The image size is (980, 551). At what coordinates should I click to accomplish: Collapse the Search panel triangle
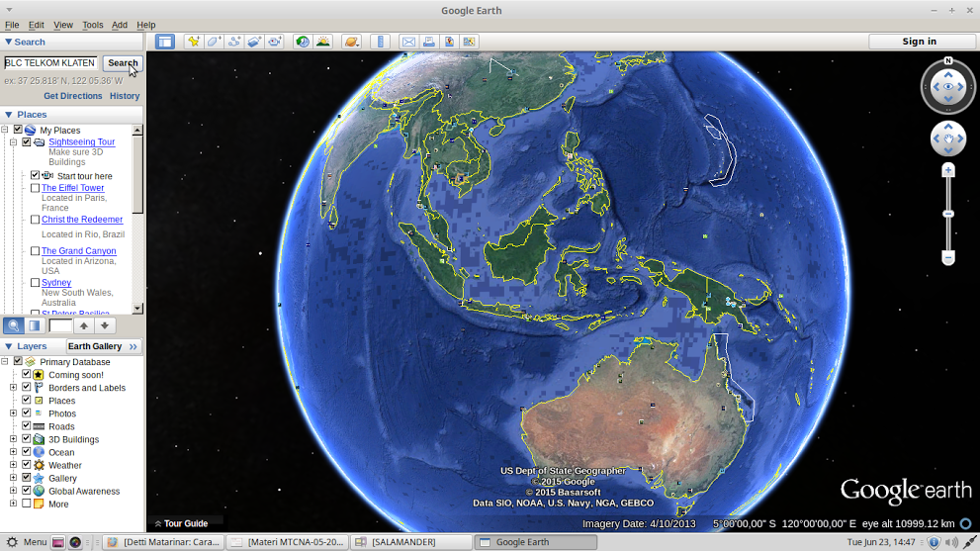click(8, 42)
